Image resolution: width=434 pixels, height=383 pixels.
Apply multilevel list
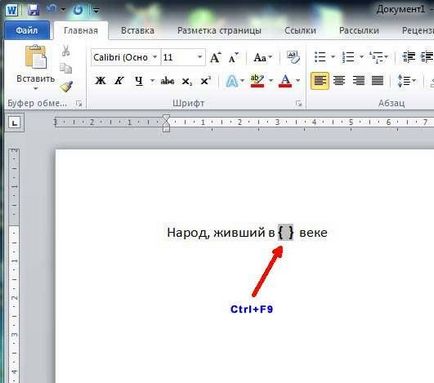point(377,57)
